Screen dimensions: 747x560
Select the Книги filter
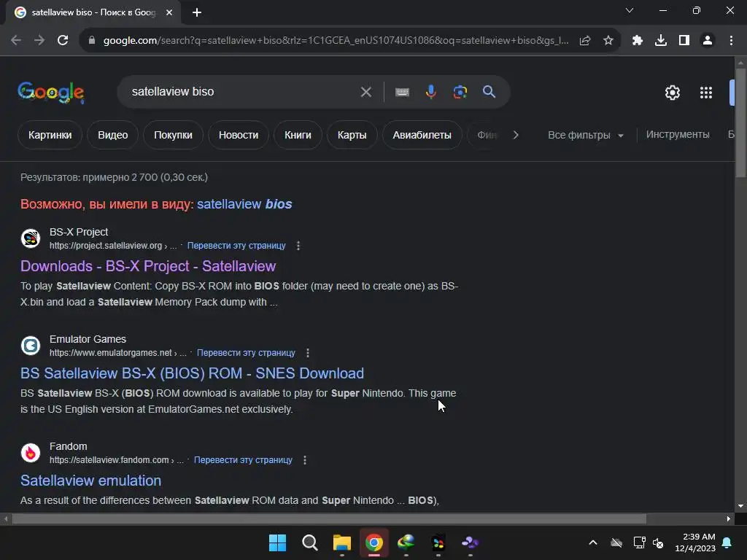[298, 135]
